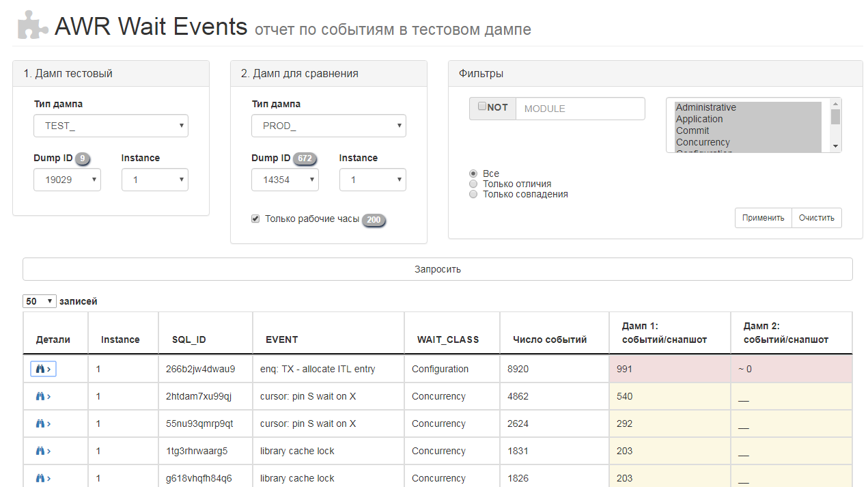
Task: Click the 'Запросить' button
Action: click(x=437, y=269)
